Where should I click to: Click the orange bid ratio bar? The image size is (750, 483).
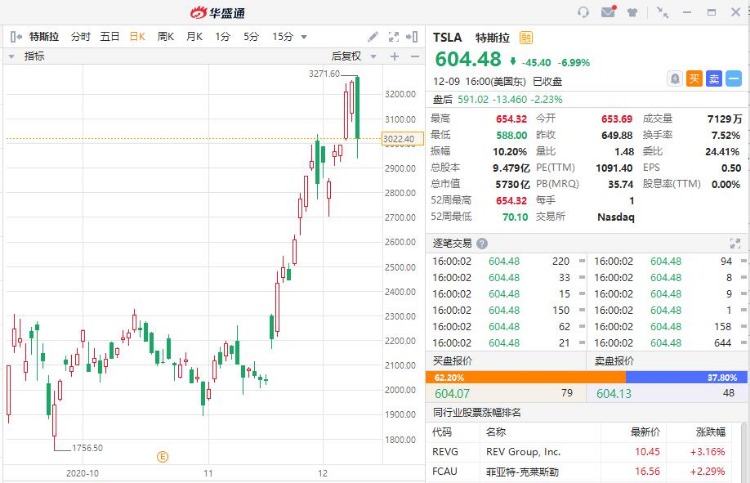coord(526,378)
